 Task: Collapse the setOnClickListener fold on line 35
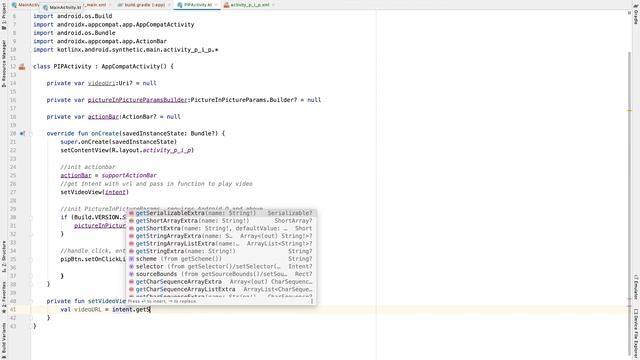point(31,259)
